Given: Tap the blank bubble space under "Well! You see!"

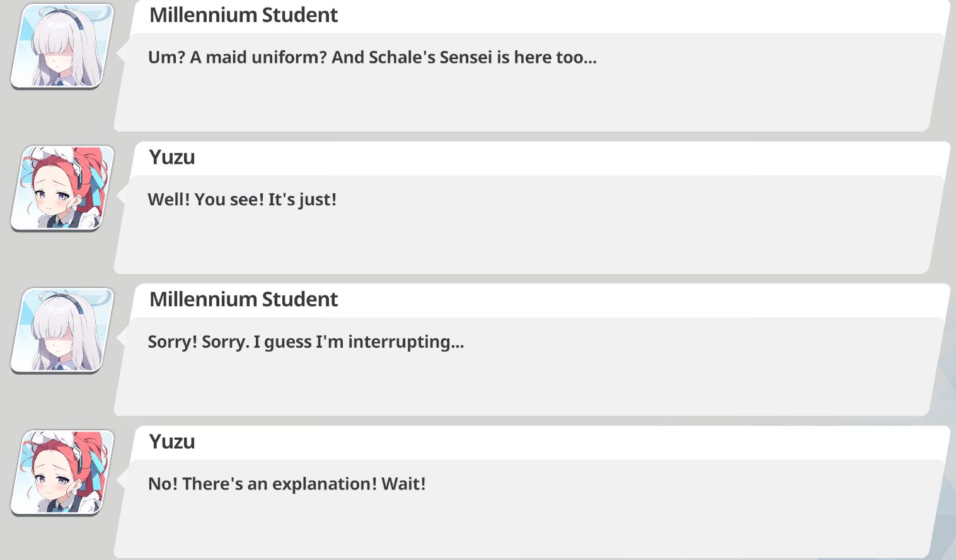Looking at the screenshot, I should pyautogui.click(x=523, y=243).
